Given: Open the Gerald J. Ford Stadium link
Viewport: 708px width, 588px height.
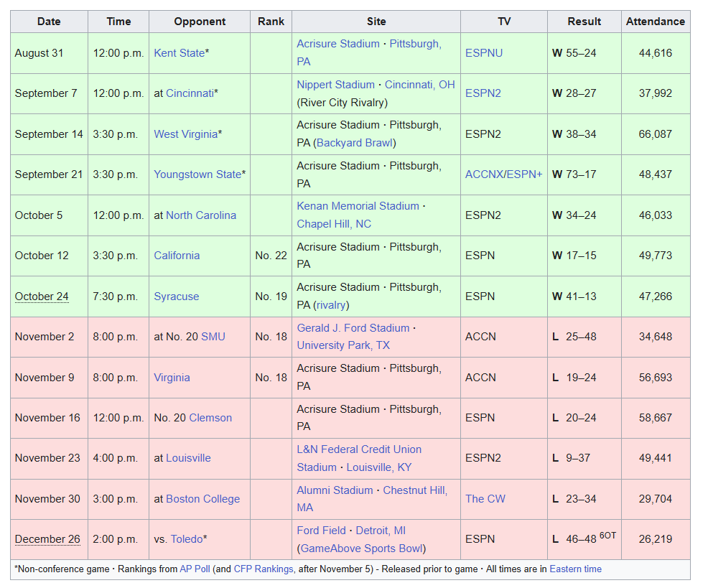Looking at the screenshot, I should (x=353, y=328).
